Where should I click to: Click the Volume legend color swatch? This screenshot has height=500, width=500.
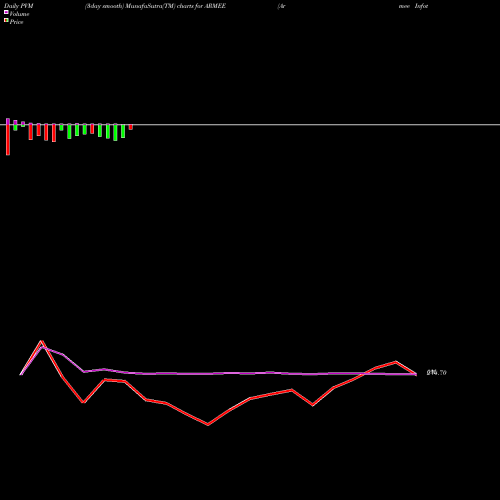click(6, 12)
